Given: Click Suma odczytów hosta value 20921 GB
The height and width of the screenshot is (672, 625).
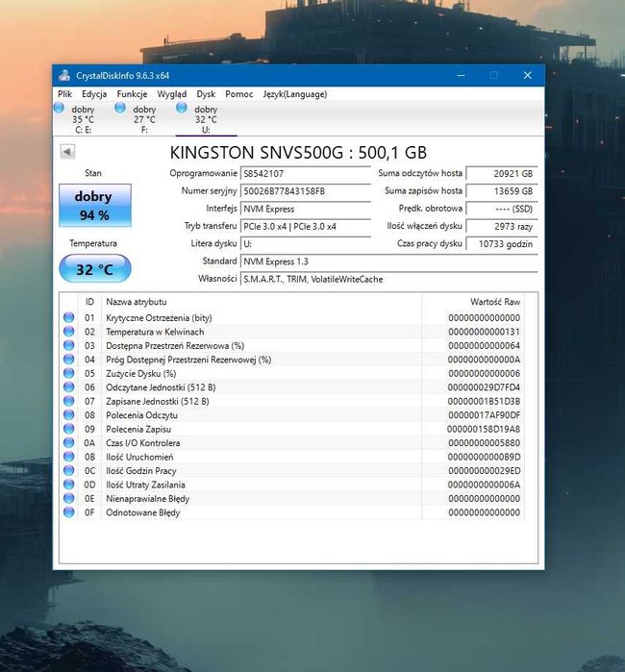Looking at the screenshot, I should [x=502, y=174].
